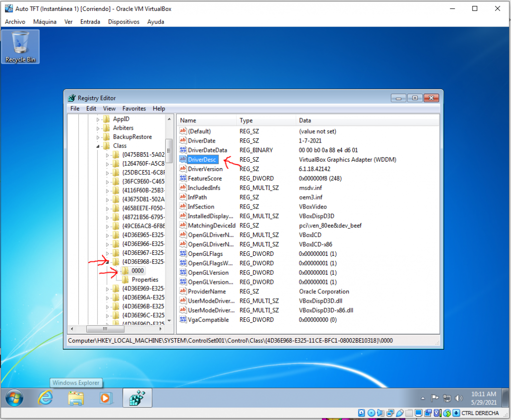Expand the AppID registry key
The height and width of the screenshot is (420, 511).
[x=98, y=119]
